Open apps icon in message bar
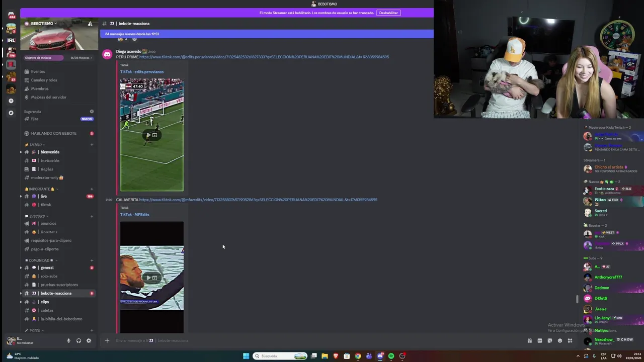644x362 pixels. [570, 340]
